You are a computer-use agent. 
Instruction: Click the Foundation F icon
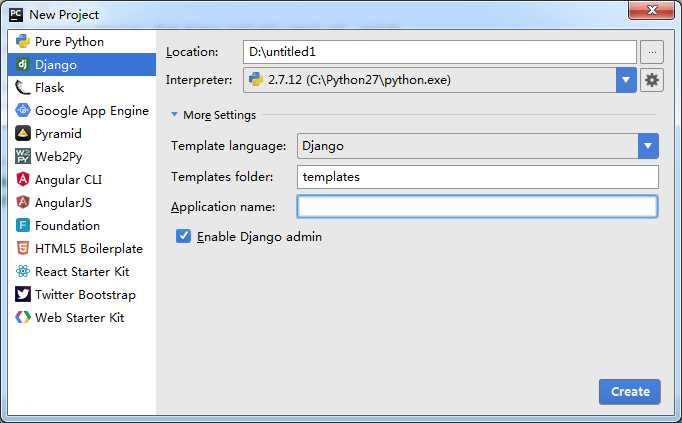[x=23, y=226]
